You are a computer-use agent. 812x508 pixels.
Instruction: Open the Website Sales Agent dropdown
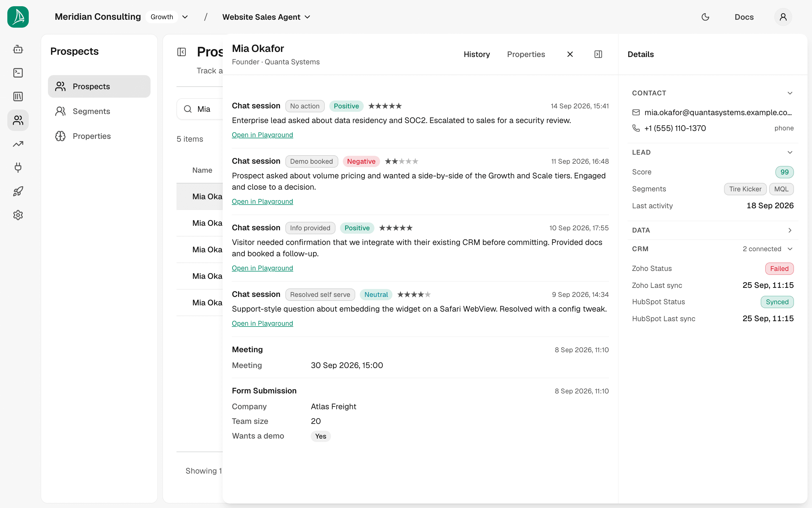[x=266, y=17]
